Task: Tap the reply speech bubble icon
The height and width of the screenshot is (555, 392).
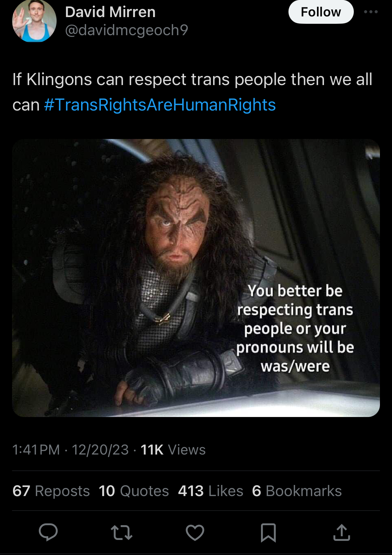Action: click(48, 532)
